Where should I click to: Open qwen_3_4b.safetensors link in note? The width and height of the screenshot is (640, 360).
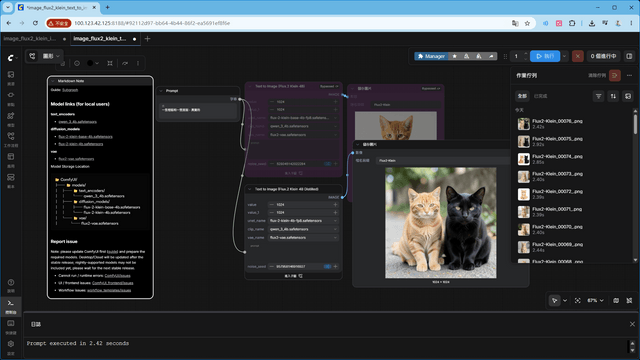78,122
